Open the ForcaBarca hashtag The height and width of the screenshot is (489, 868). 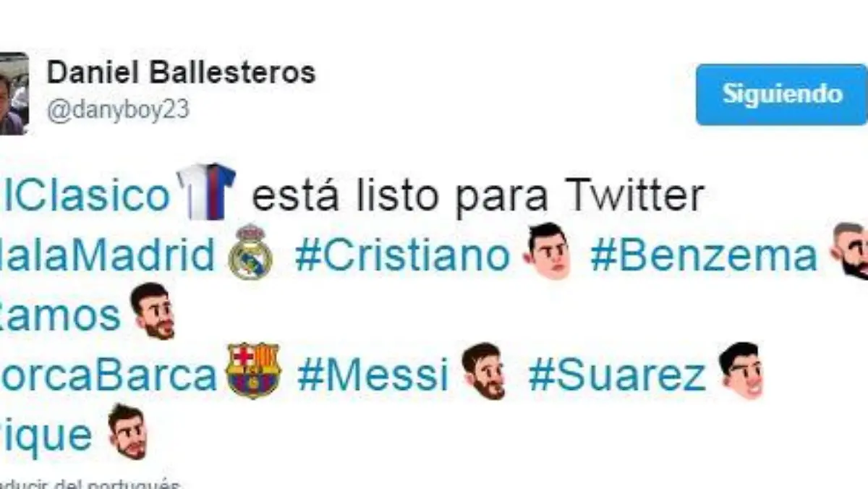tap(109, 375)
